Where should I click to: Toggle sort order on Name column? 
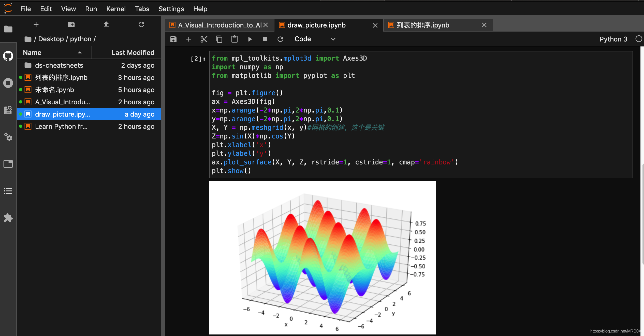tap(32, 52)
